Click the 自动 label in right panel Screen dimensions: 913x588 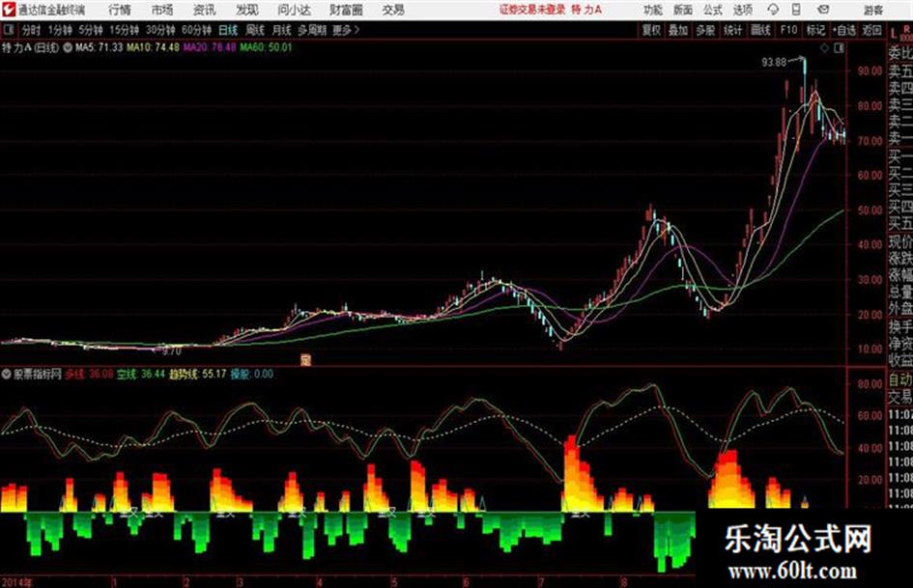click(x=900, y=380)
